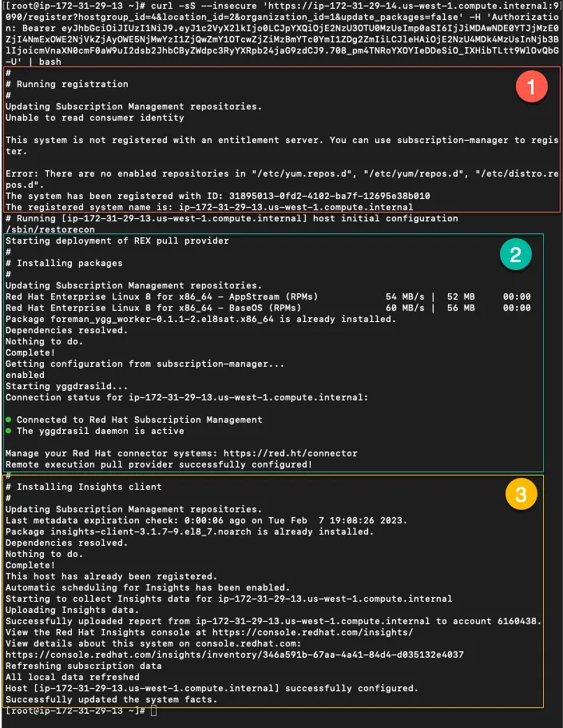Click the green dot beside "Connected to Red Hat Subscription Management"

[x=8, y=420]
